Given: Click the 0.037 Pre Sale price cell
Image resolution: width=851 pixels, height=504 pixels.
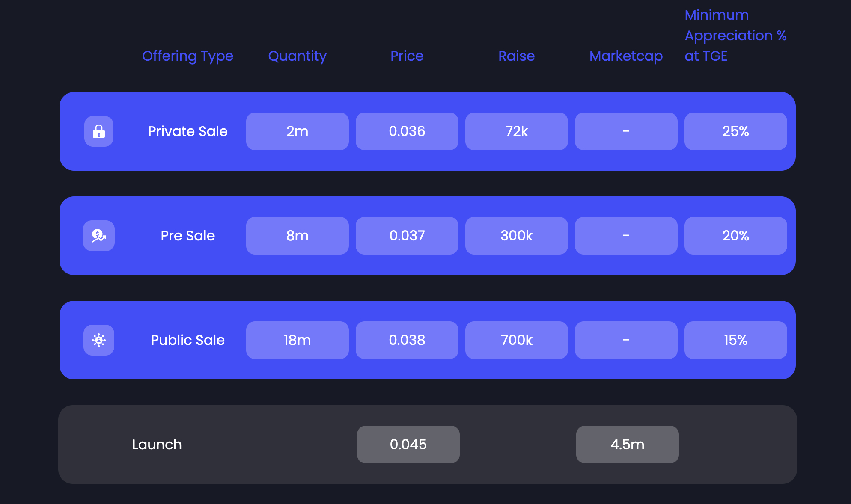Looking at the screenshot, I should pos(407,236).
